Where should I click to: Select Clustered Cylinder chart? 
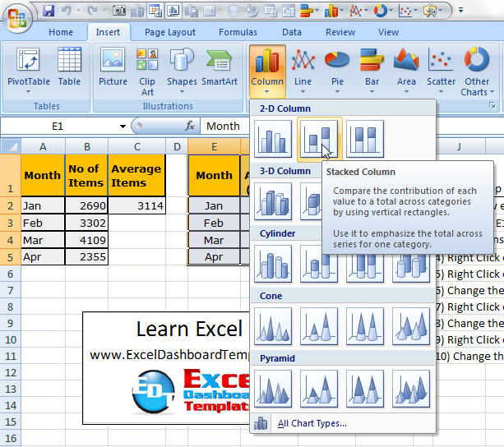[x=273, y=264]
